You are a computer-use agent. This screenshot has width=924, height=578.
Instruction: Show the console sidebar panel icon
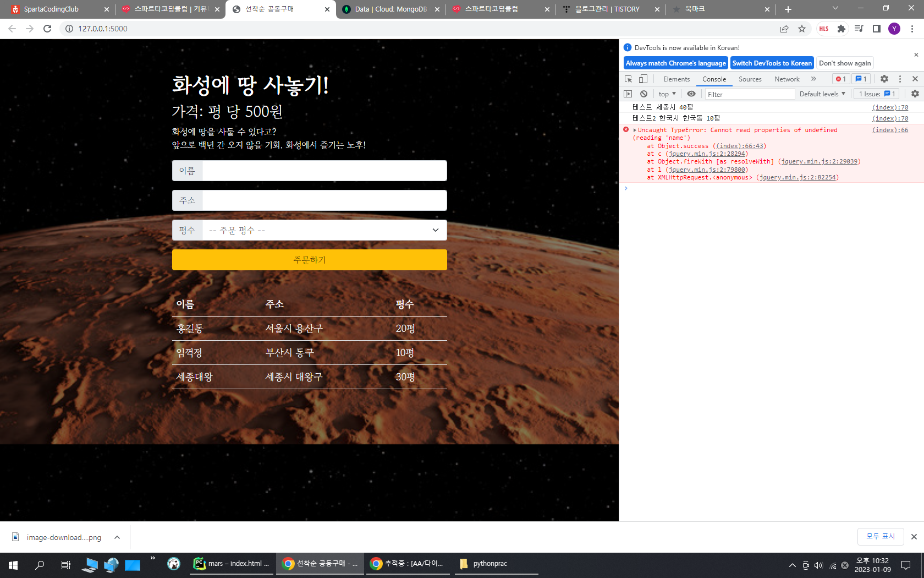(x=628, y=94)
